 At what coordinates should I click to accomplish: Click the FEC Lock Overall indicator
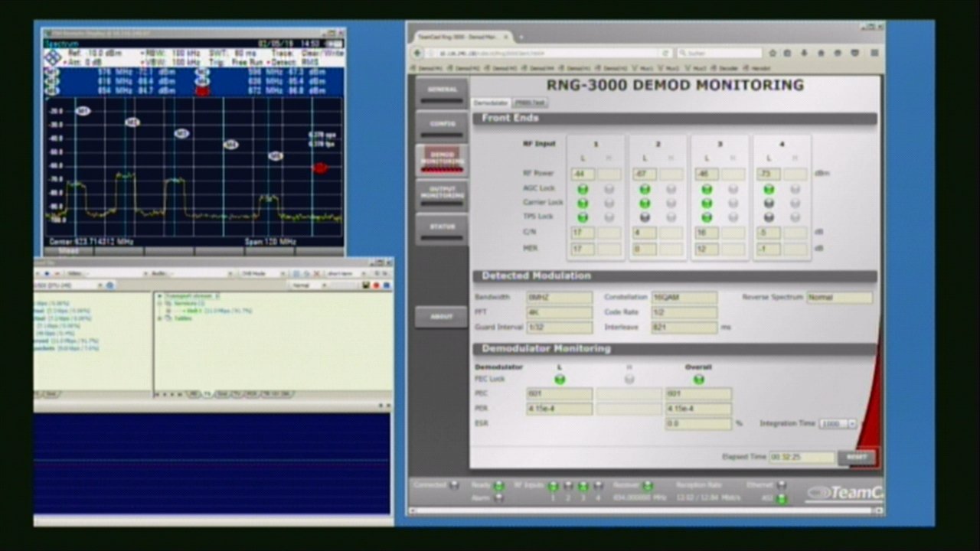[x=698, y=380]
